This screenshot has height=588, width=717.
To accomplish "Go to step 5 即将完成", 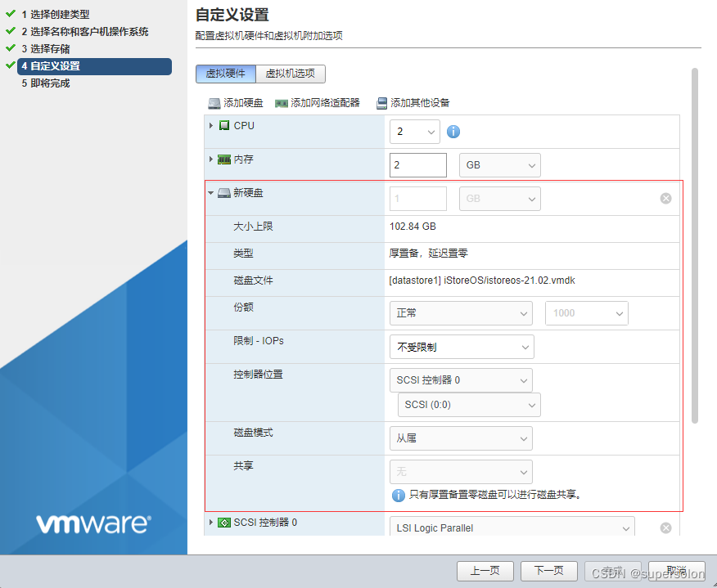I will (46, 83).
